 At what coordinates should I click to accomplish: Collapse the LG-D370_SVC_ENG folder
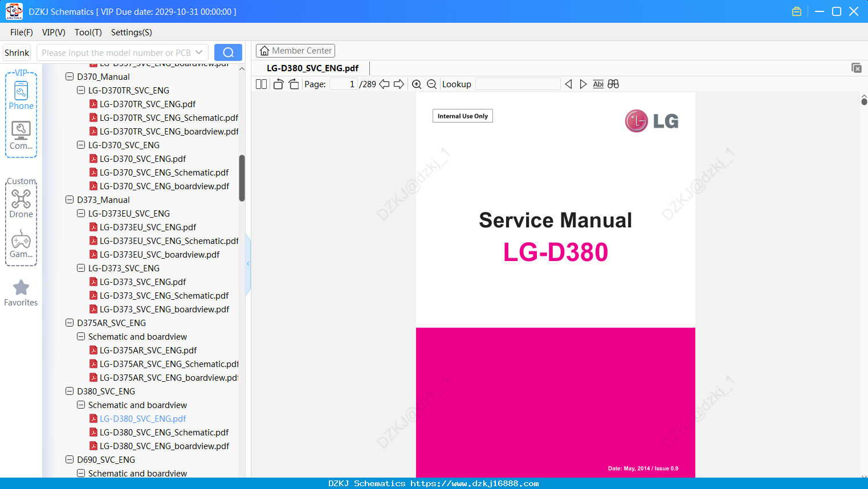pos(81,145)
